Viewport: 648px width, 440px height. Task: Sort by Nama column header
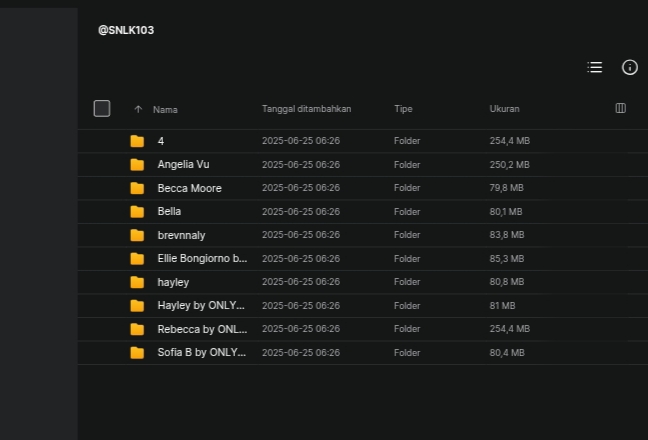pos(165,109)
